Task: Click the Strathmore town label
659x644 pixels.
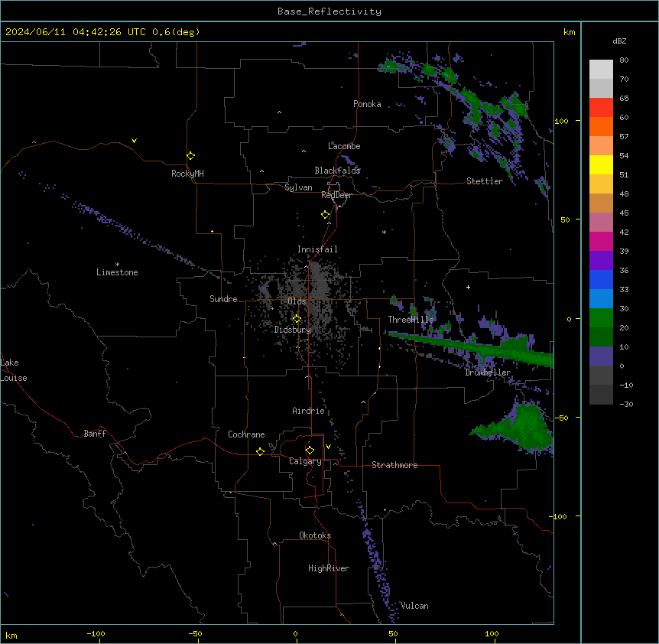Action: (394, 465)
